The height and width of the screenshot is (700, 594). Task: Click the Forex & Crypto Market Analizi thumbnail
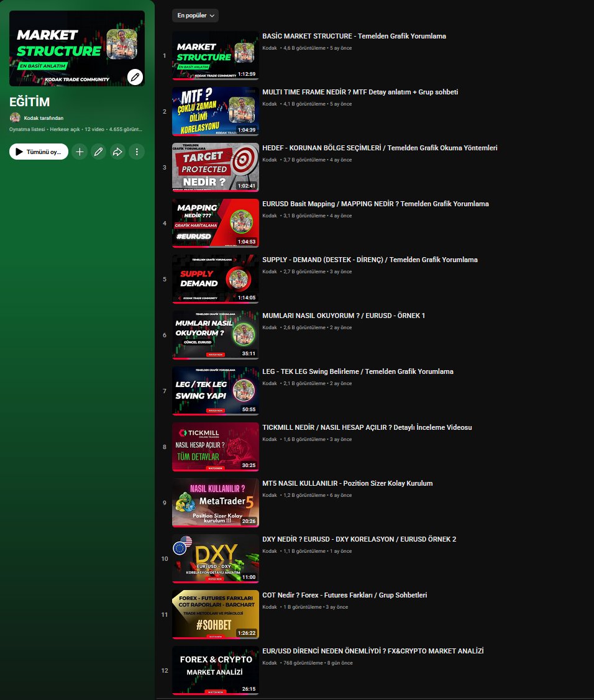coord(215,671)
